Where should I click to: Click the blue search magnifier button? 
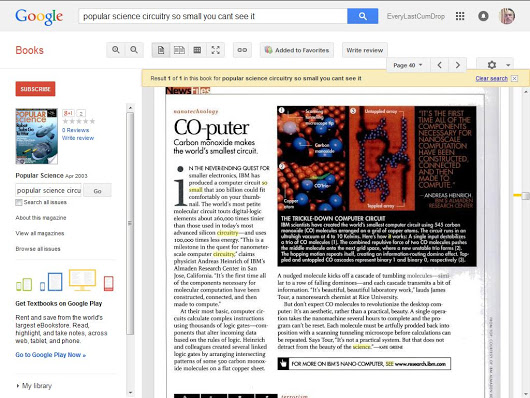tap(362, 16)
